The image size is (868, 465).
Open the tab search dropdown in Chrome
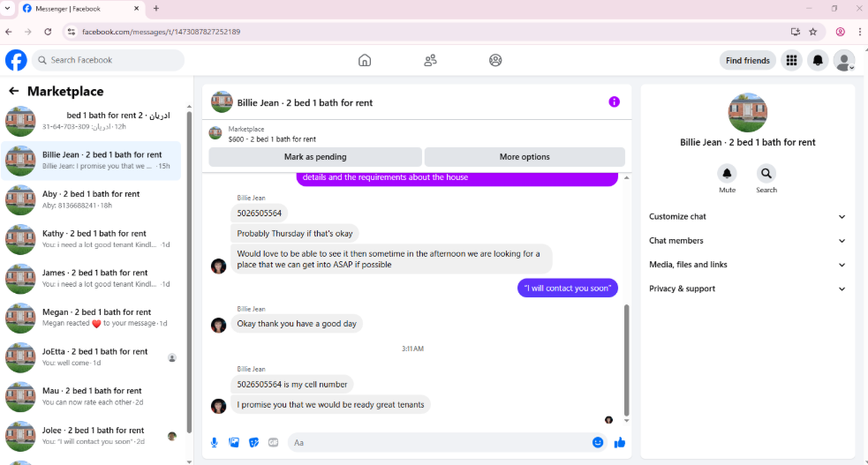[x=7, y=8]
